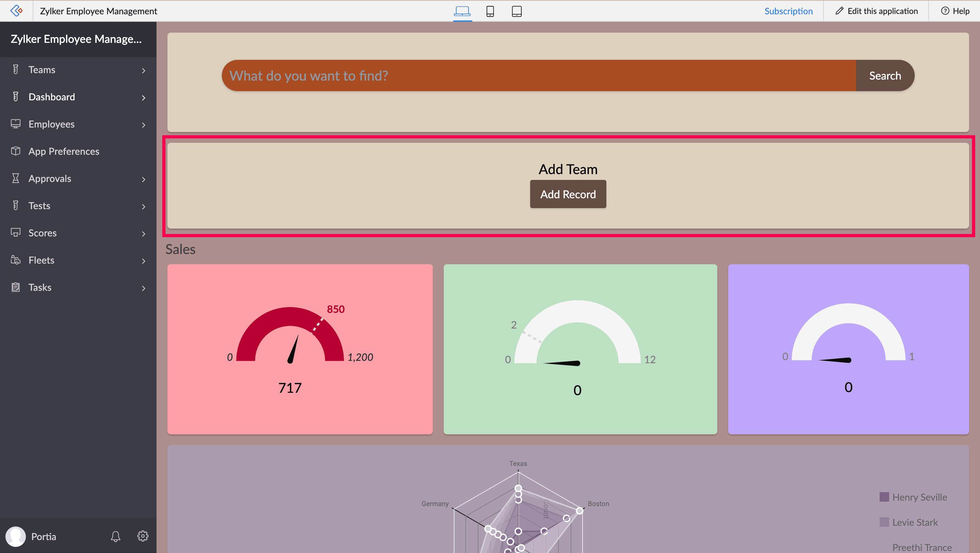Screen dimensions: 980x553
Task: Open the settings gear icon
Action: pyautogui.click(x=143, y=536)
